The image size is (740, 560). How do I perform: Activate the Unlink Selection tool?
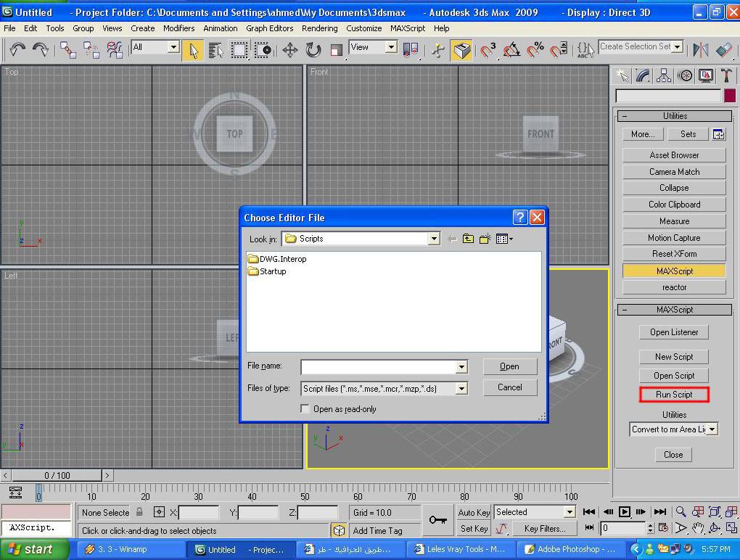(91, 49)
